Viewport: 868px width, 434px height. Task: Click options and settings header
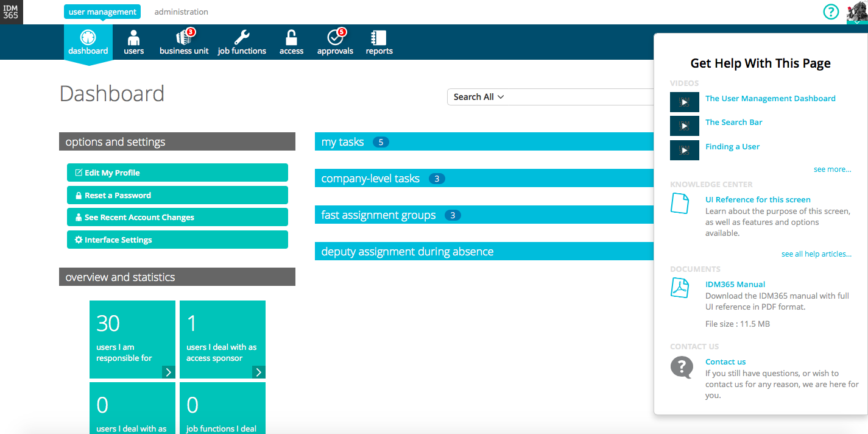(177, 142)
